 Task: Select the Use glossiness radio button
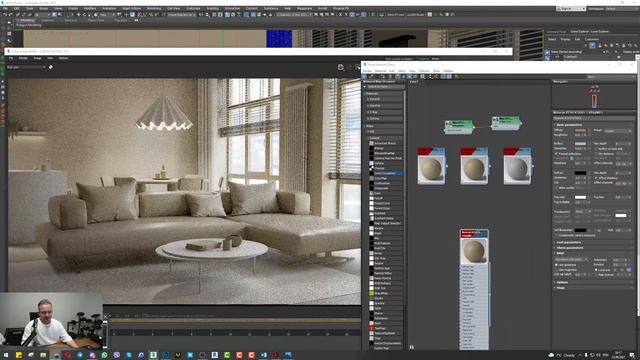click(556, 265)
